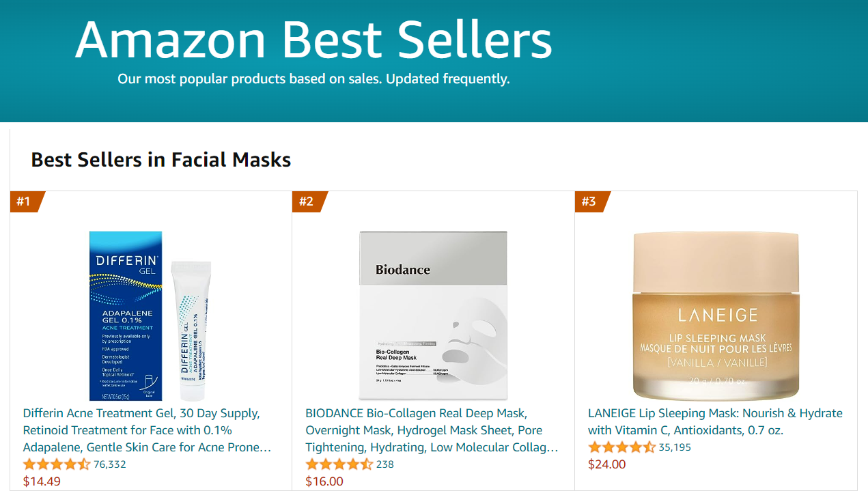Click the Best Sellers in Facial Masks heading

tap(161, 160)
